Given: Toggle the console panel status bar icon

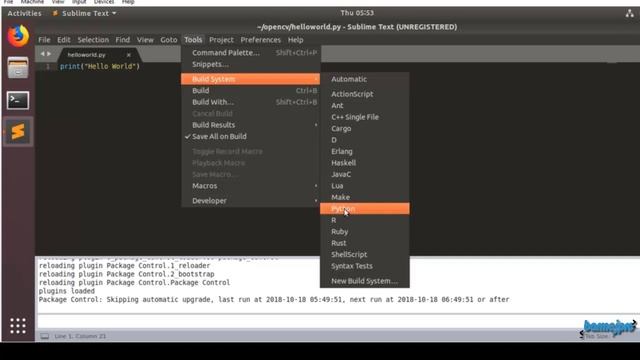Looking at the screenshot, I should tap(44, 336).
